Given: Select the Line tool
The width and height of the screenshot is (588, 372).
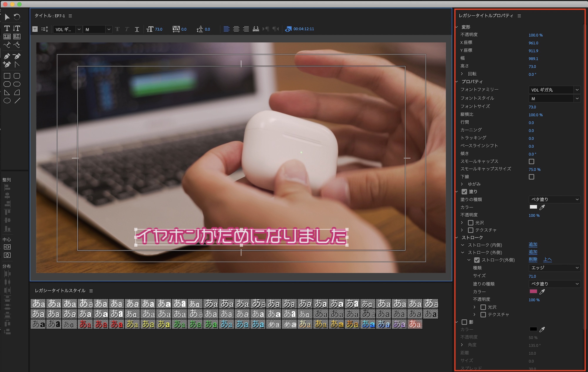Looking at the screenshot, I should click(17, 101).
